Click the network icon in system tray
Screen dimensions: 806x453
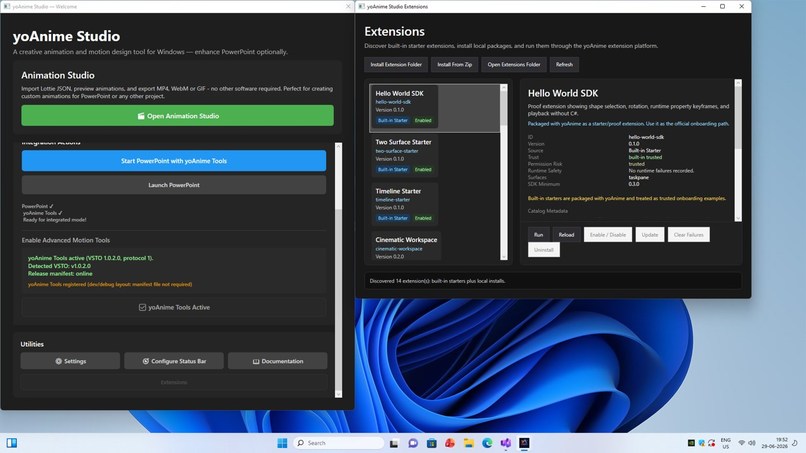tap(742, 443)
